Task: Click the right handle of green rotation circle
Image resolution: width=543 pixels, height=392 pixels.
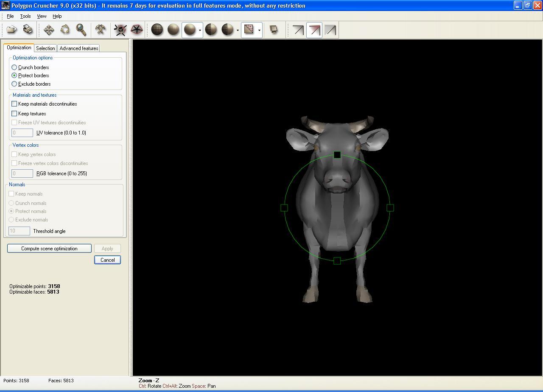Action: (x=390, y=208)
